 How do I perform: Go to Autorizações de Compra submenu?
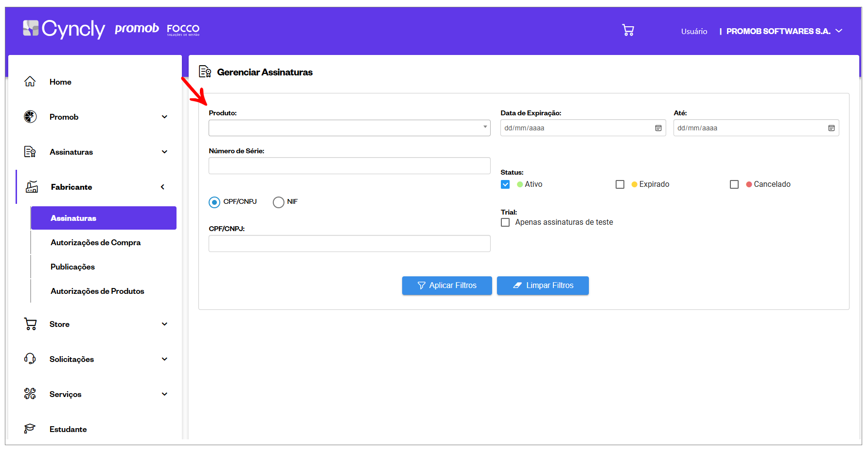pos(95,242)
